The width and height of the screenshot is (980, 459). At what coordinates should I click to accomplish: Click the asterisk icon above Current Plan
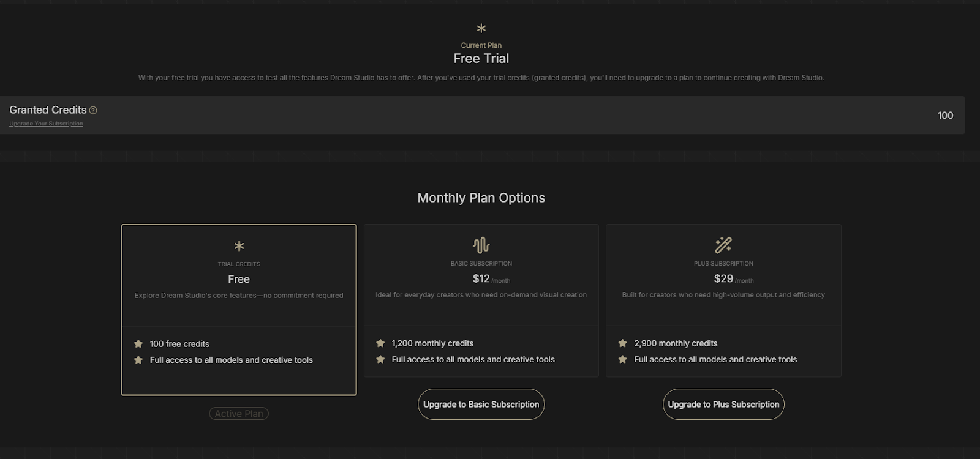481,28
